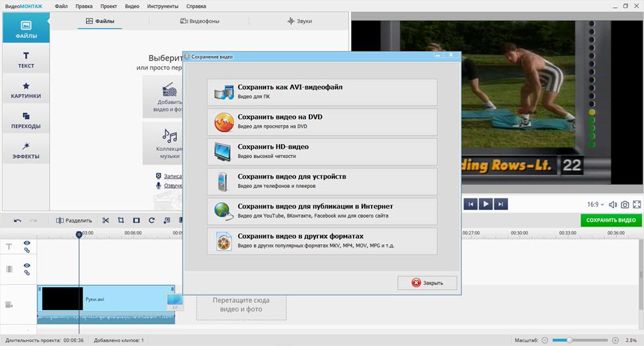
Task: Redo action with the grayed arrow
Action: coord(33,221)
